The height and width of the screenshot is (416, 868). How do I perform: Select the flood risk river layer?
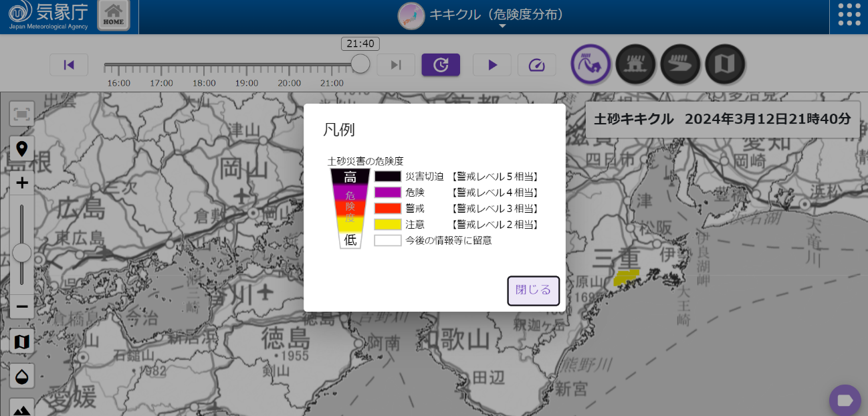pyautogui.click(x=680, y=64)
